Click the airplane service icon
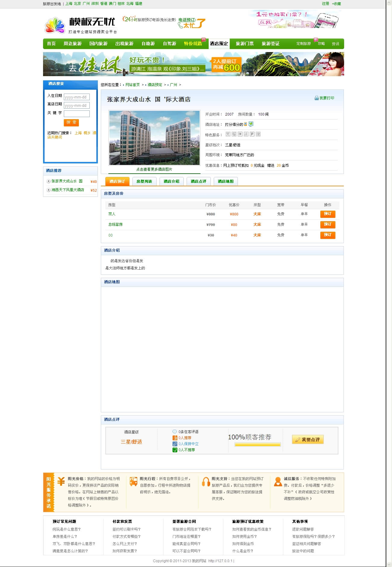Viewport: 392px width, 567px height. click(x=240, y=134)
